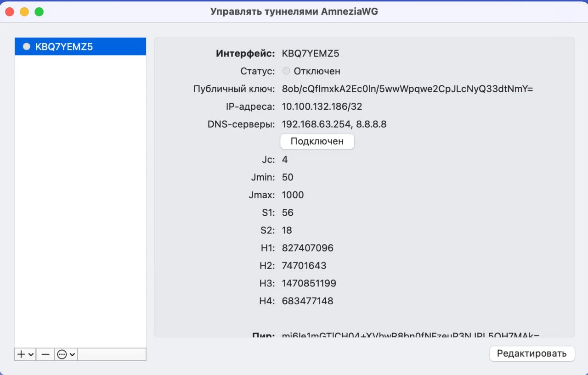Click the Интерфейс name value KBQ7YEMZ5
588x375 pixels.
tap(310, 53)
